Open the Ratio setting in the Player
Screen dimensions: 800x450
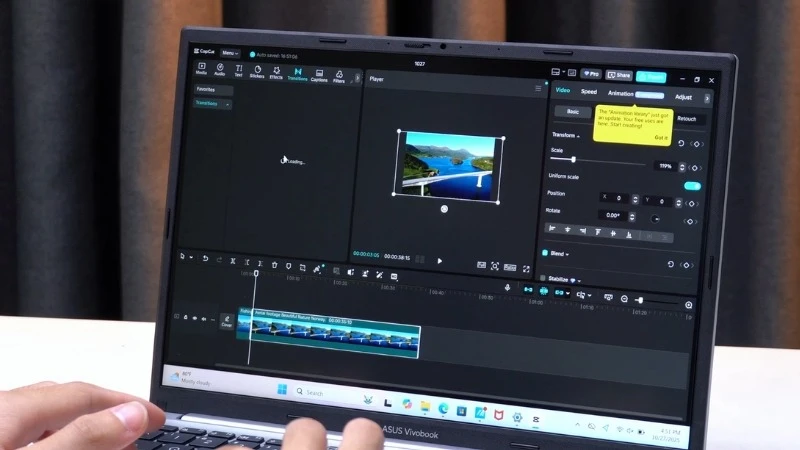coord(510,267)
